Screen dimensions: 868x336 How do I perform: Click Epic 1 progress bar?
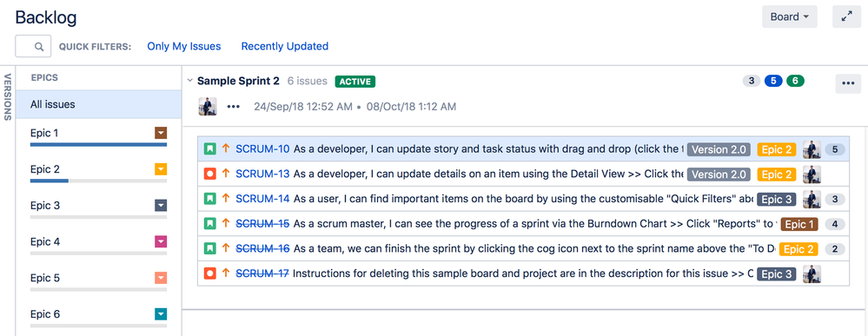[98, 145]
